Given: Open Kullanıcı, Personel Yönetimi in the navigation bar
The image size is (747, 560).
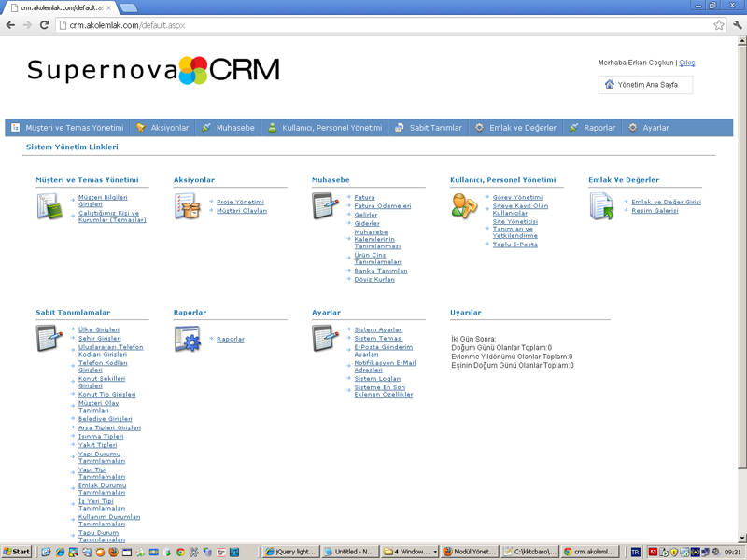Looking at the screenshot, I should (325, 128).
